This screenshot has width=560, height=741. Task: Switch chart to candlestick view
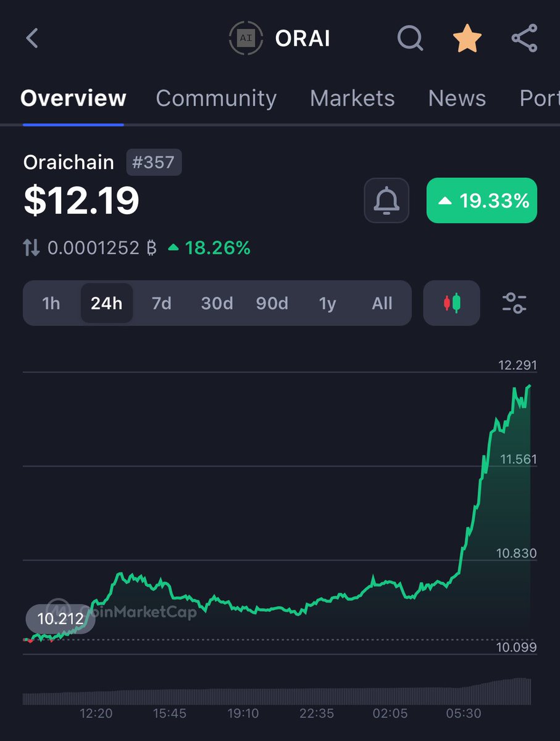click(451, 303)
